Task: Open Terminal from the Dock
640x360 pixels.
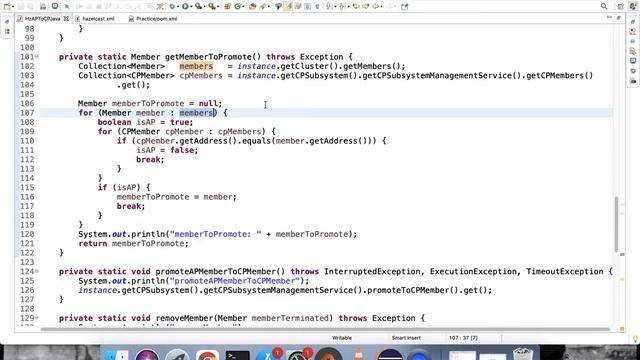Action: point(238,355)
